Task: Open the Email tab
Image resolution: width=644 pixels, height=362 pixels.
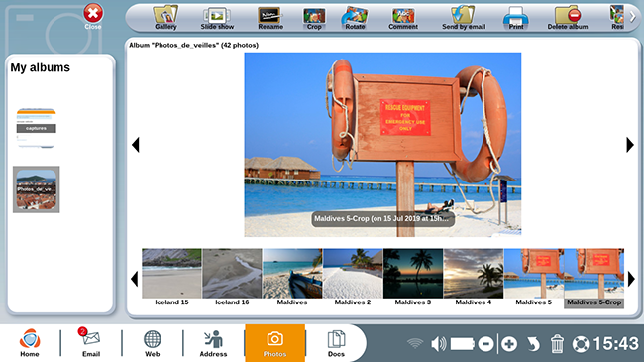Action: pyautogui.click(x=91, y=342)
